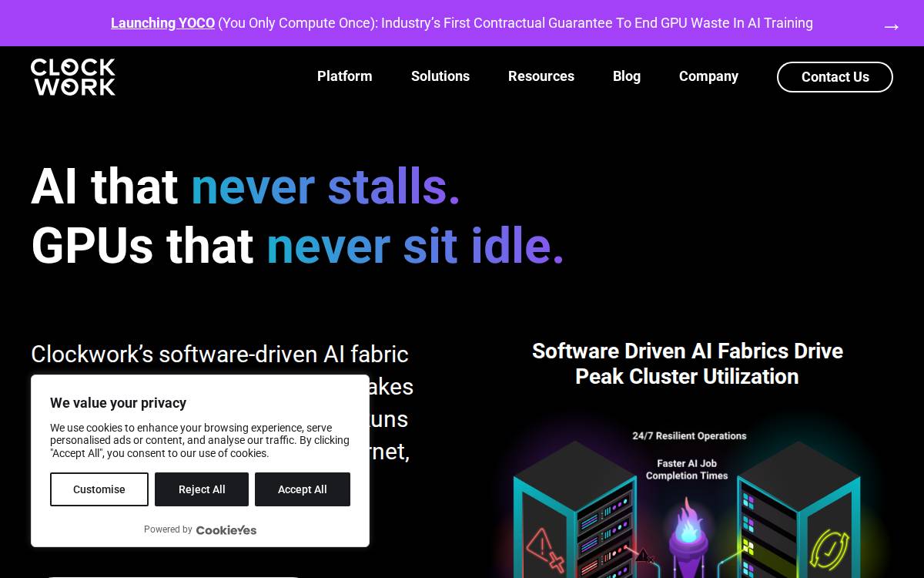Click the arrow in the purple banner
Viewport: 924px width, 578px height.
pos(891,27)
